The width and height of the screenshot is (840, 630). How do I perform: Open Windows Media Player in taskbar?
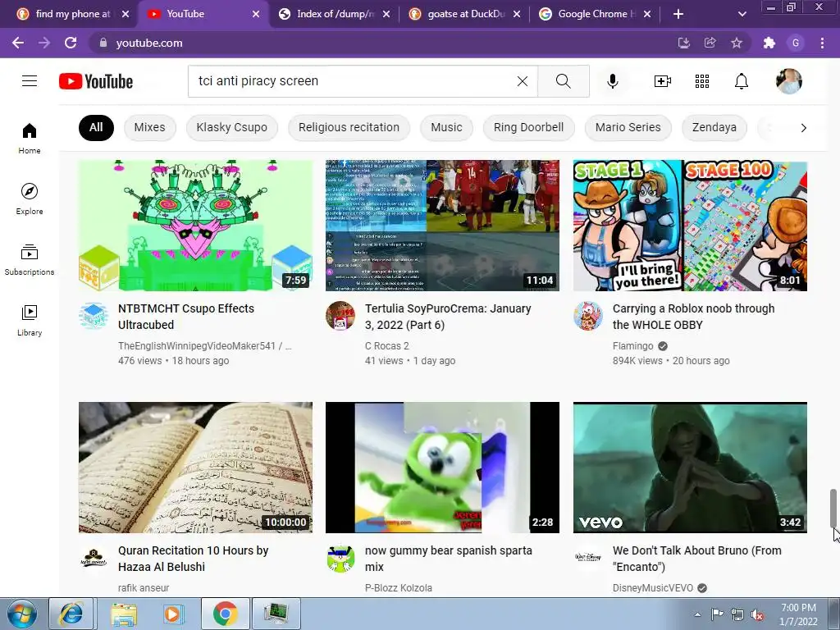(x=172, y=614)
